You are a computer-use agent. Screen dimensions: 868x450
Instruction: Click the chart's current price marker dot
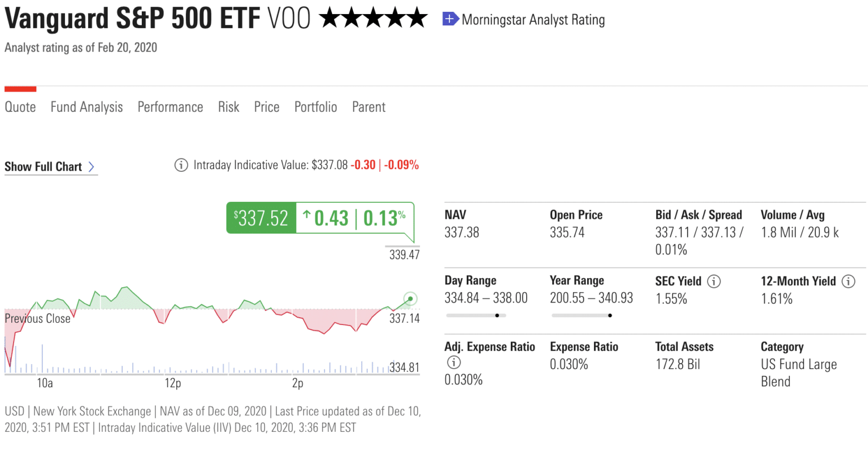[410, 298]
